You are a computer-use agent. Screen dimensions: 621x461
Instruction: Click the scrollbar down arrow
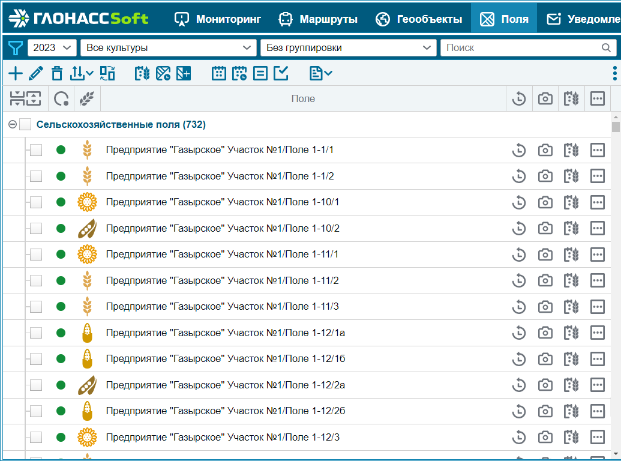[615, 454]
